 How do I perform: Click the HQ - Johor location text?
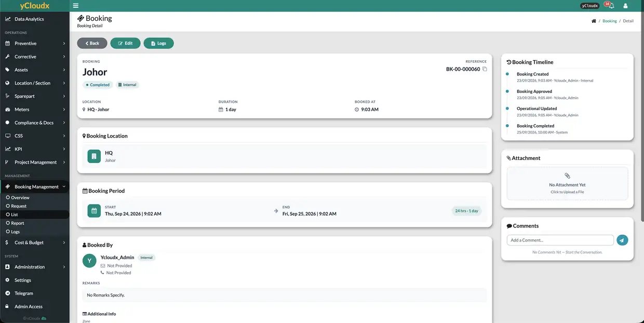pyautogui.click(x=98, y=110)
